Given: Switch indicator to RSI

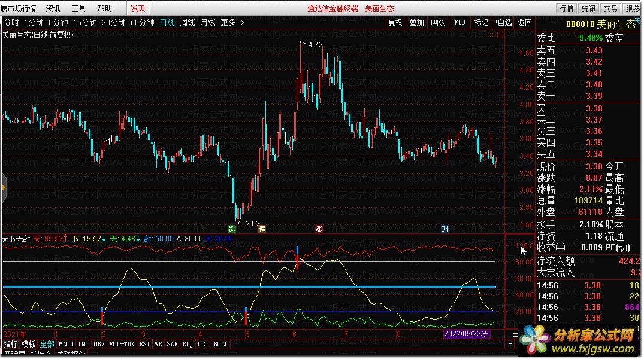Looking at the screenshot, I should click(x=144, y=344).
